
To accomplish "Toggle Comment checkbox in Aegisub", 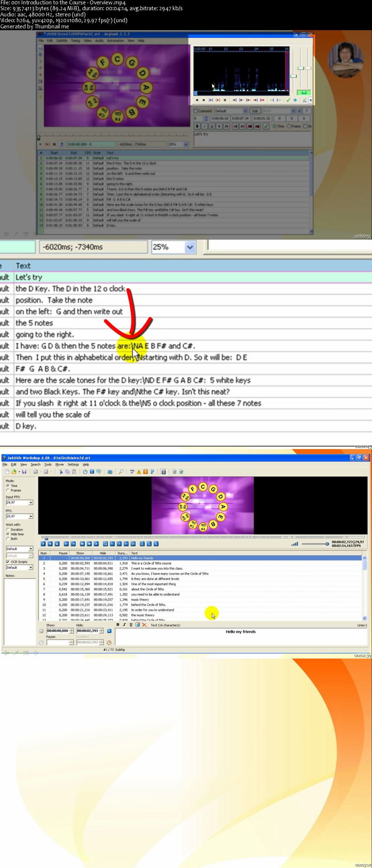I will 195,111.
